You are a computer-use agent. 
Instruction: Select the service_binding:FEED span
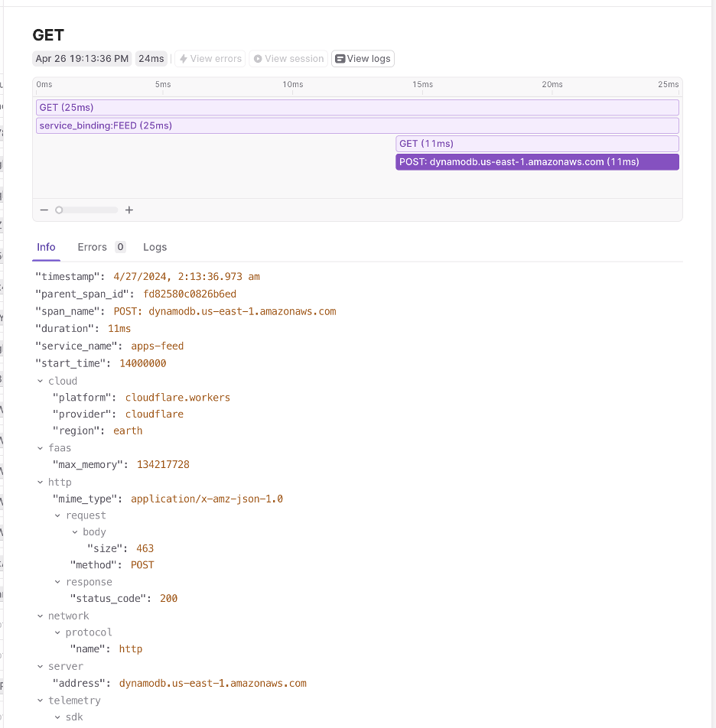coord(357,125)
